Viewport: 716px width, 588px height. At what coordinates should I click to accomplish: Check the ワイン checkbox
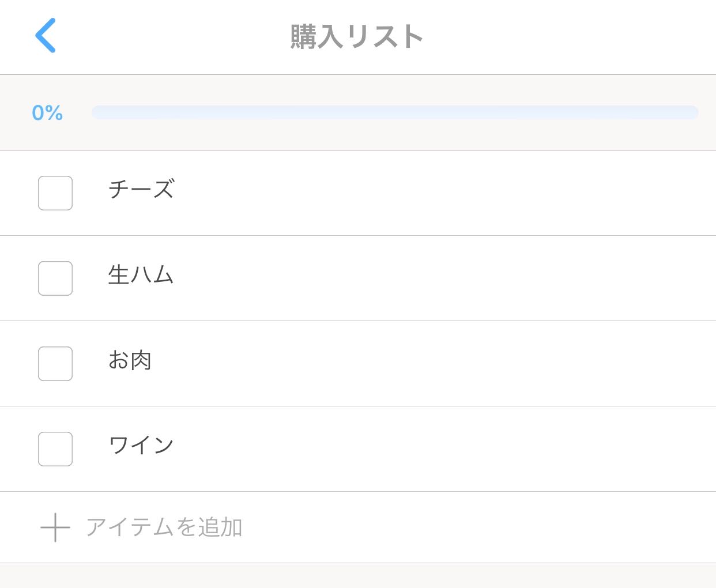[55, 448]
